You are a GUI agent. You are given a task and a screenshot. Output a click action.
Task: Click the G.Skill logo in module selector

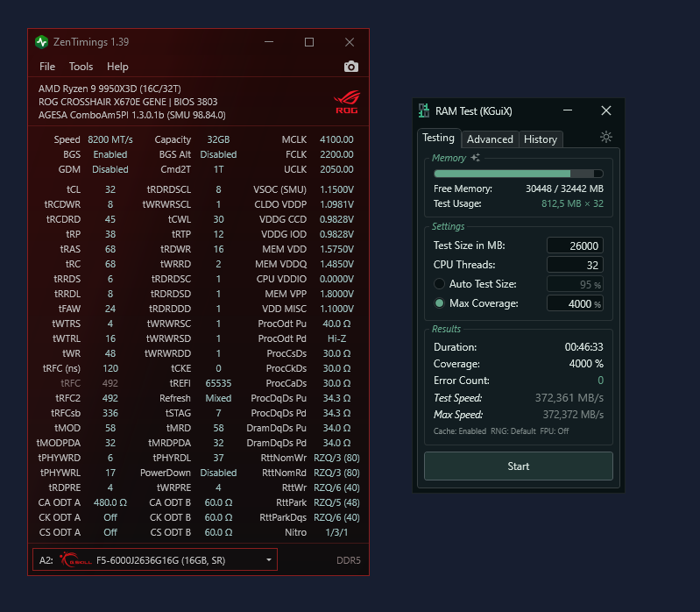[x=75, y=559]
